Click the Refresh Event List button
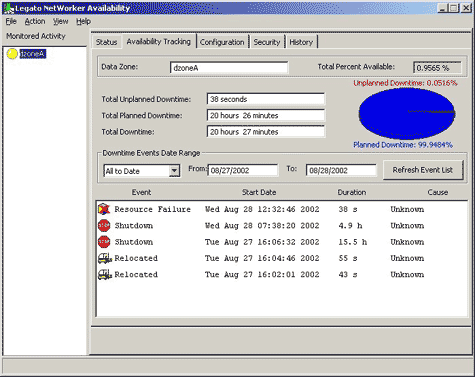The image size is (475, 377). [x=423, y=170]
